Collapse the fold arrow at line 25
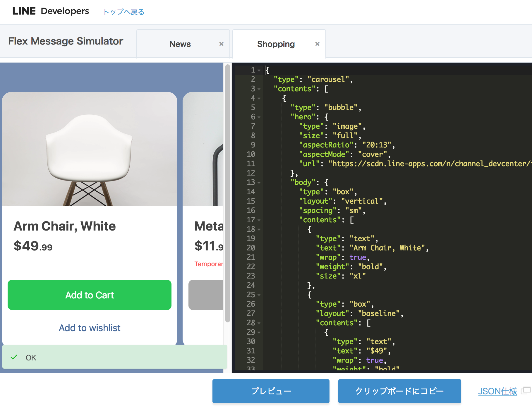Image resolution: width=532 pixels, height=409 pixels. pos(259,295)
